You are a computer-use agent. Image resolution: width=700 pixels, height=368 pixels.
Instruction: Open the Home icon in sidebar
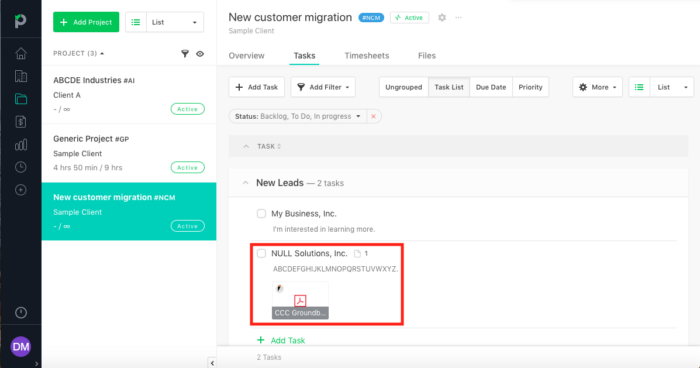(21, 53)
